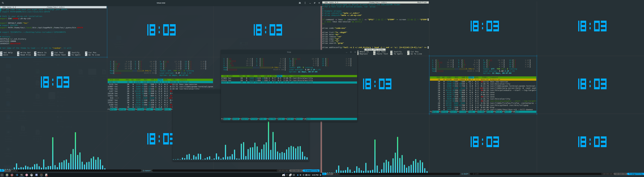The height and width of the screenshot is (177, 644).
Task: Click the VS Code taskbar icon
Action: [x=17, y=175]
